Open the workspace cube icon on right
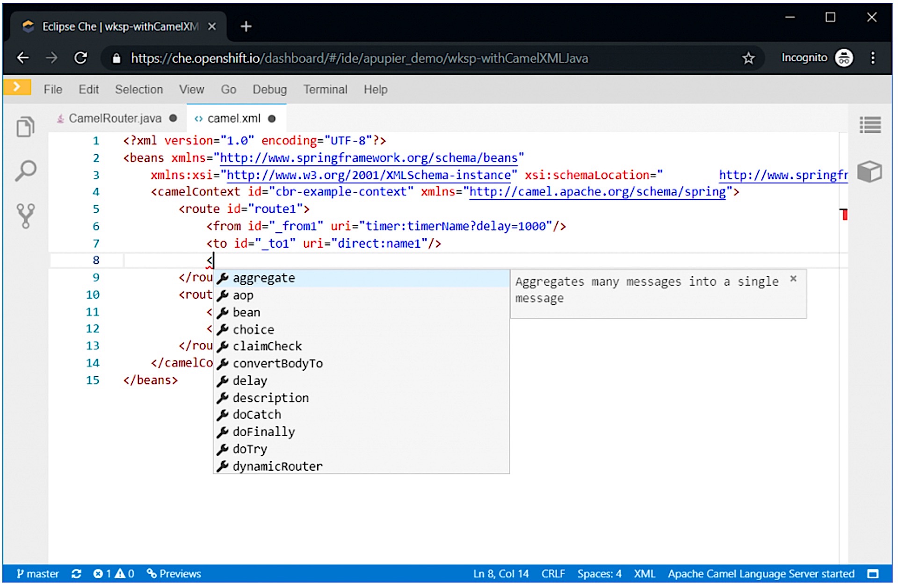 (869, 171)
